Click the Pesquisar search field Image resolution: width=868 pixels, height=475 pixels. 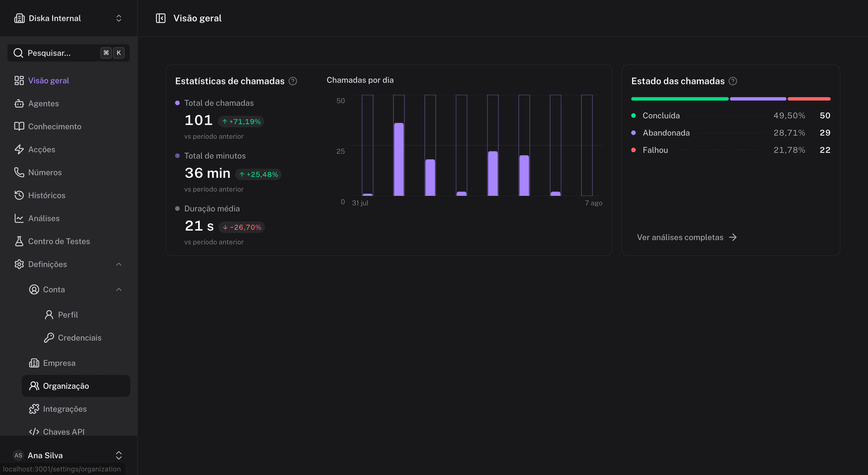click(x=68, y=53)
